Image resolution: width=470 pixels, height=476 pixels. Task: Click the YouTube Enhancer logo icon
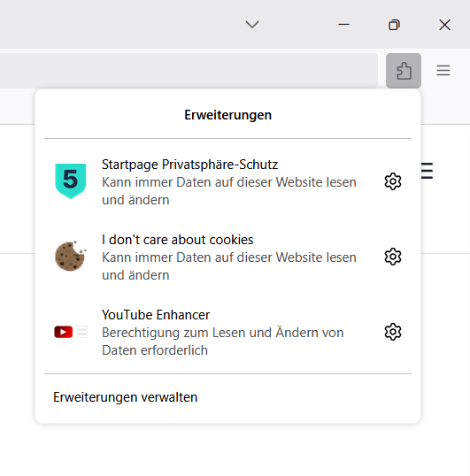click(71, 332)
